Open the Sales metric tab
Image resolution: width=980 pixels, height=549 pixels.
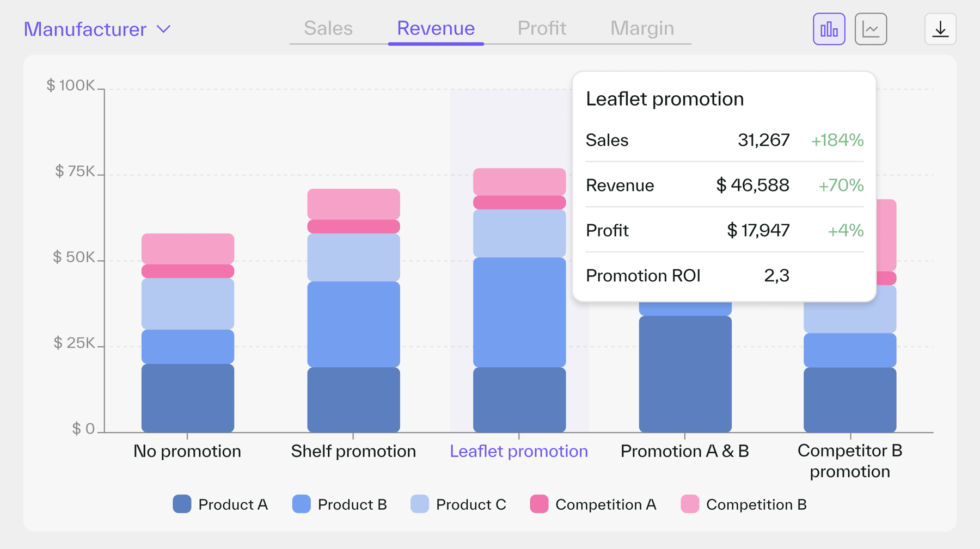[x=328, y=27]
